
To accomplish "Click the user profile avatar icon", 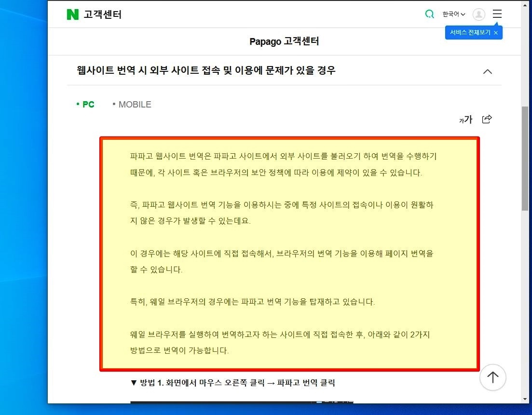I will pyautogui.click(x=479, y=14).
